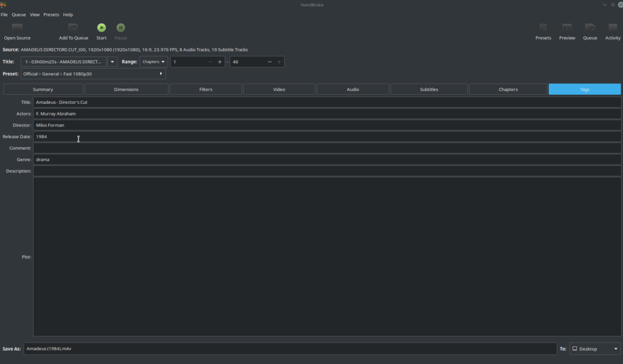Open the destination folder Desktop dropdown
The height and width of the screenshot is (364, 623).
pos(595,349)
